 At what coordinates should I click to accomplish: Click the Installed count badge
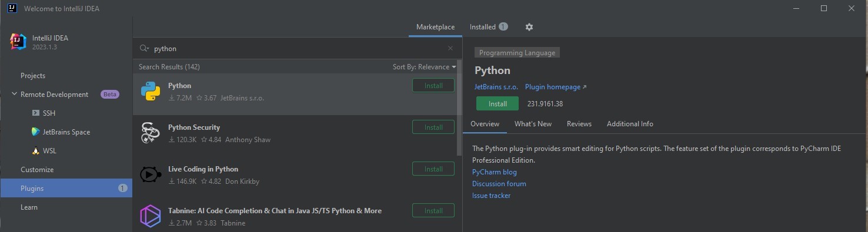[503, 26]
